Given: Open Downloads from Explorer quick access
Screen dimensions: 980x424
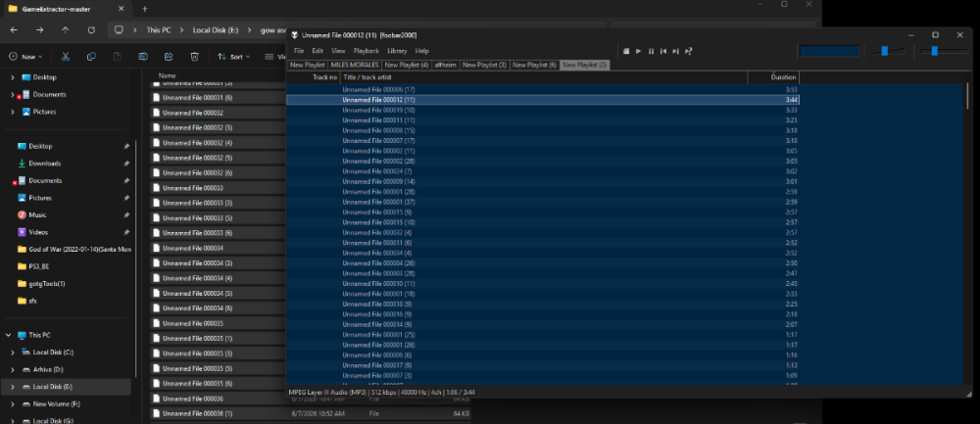Looking at the screenshot, I should click(44, 163).
